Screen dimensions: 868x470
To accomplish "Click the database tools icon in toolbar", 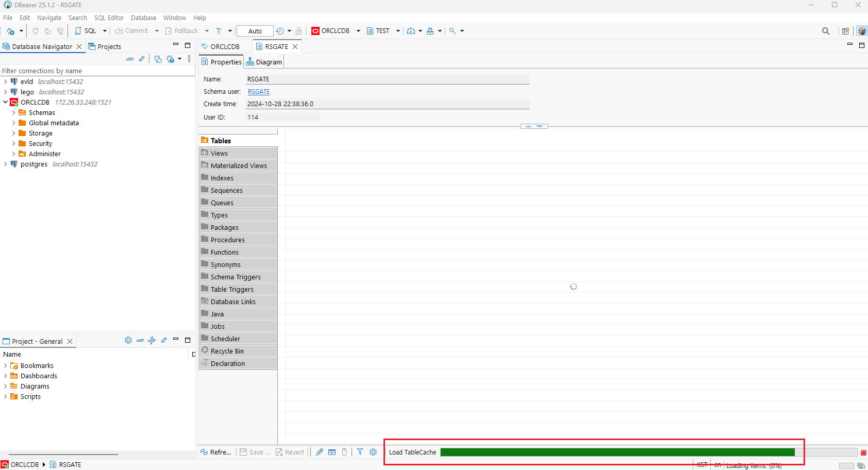I will pyautogui.click(x=430, y=31).
